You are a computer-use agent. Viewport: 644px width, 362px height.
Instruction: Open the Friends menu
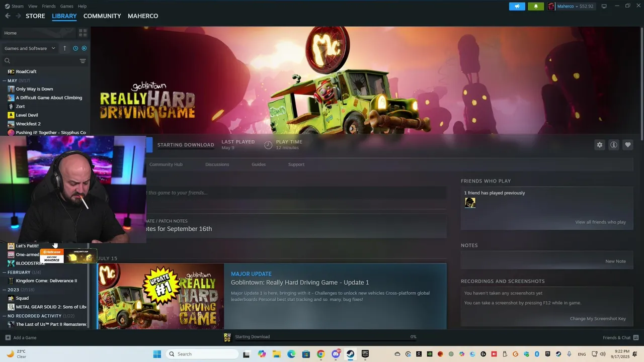pyautogui.click(x=49, y=6)
